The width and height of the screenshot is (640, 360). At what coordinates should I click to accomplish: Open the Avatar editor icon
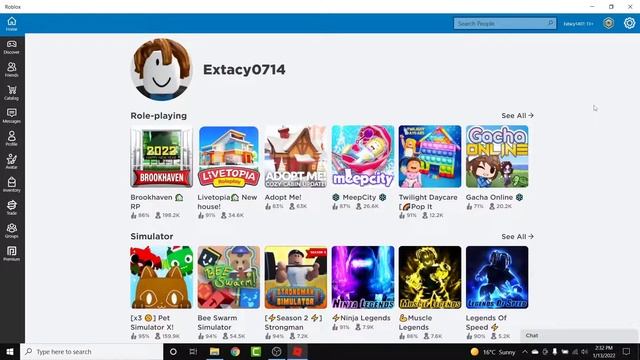coord(11,161)
